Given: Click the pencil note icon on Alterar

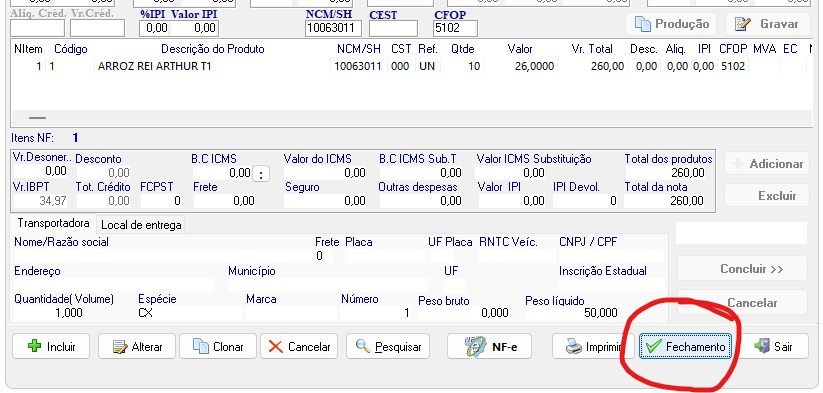Looking at the screenshot, I should click(x=121, y=347).
